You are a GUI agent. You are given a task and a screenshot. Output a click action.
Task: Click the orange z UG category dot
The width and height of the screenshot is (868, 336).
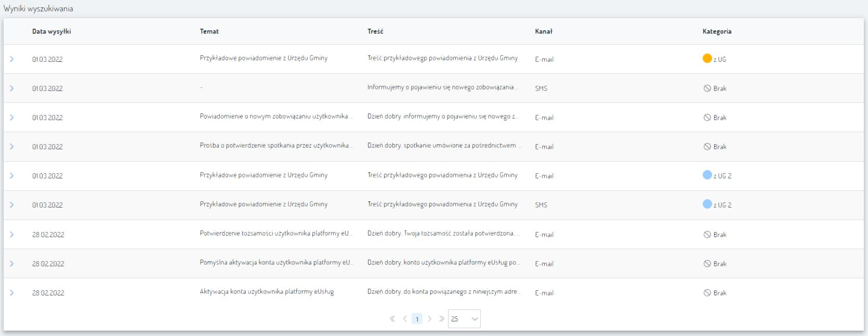[707, 58]
